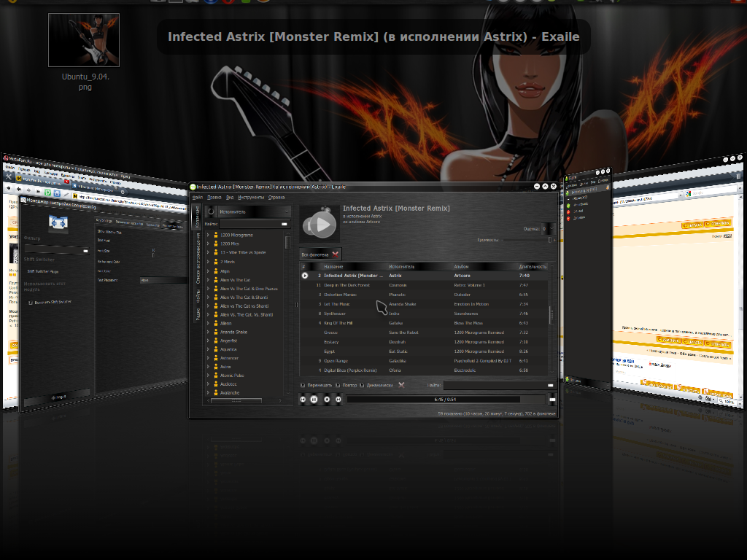Click the Назад button in CompizConfig window

(x=58, y=397)
